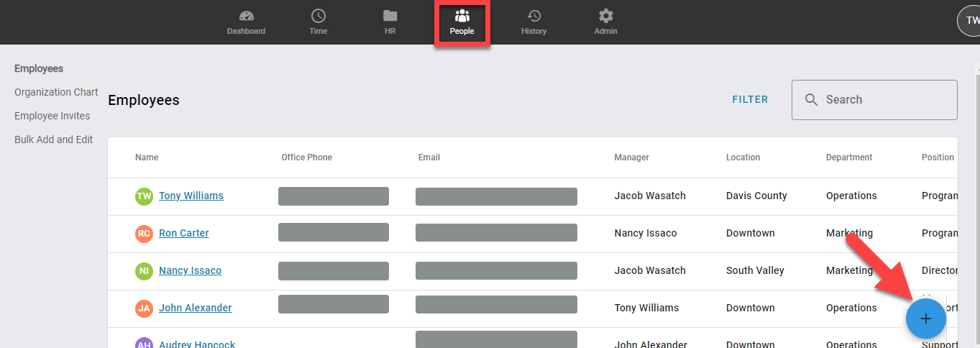The image size is (980, 348).
Task: Open the Admin gear icon
Action: (x=605, y=16)
